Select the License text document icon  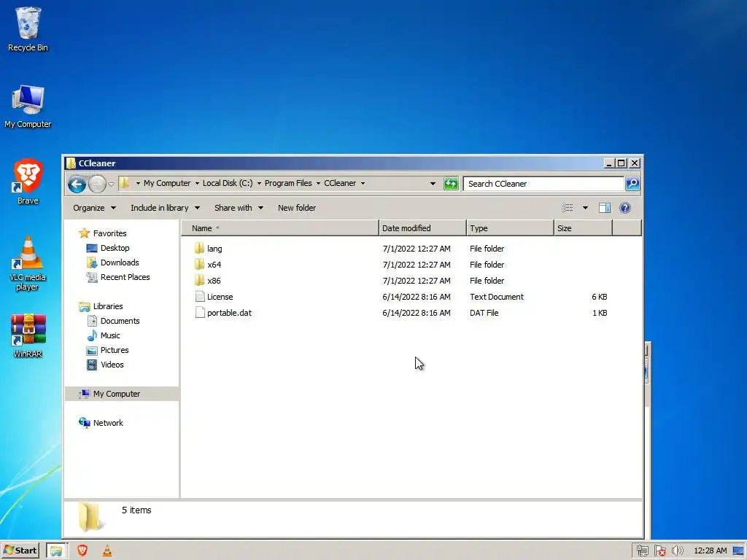point(200,297)
